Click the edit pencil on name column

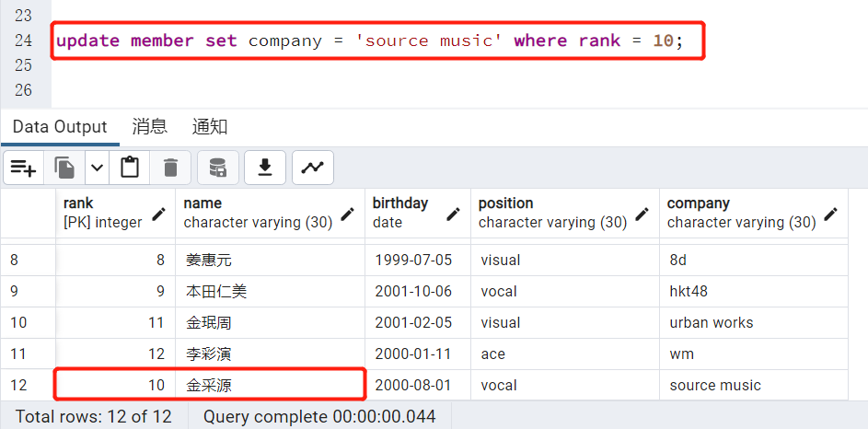click(x=348, y=214)
